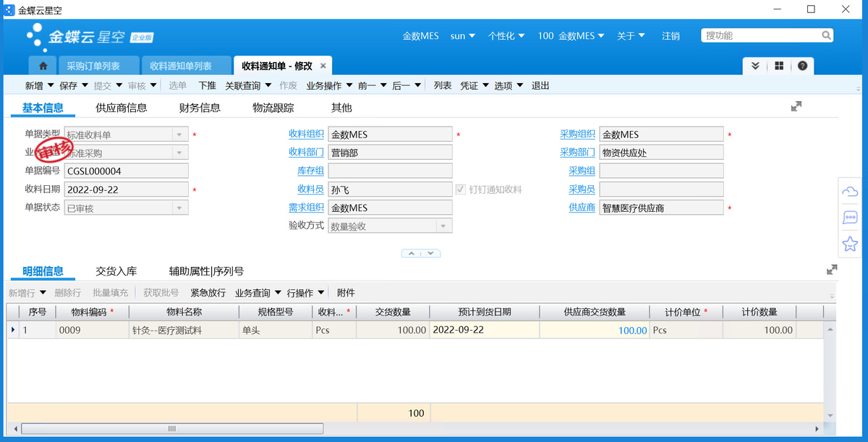
Task: Open the 验收方式 combo box
Action: pos(443,226)
